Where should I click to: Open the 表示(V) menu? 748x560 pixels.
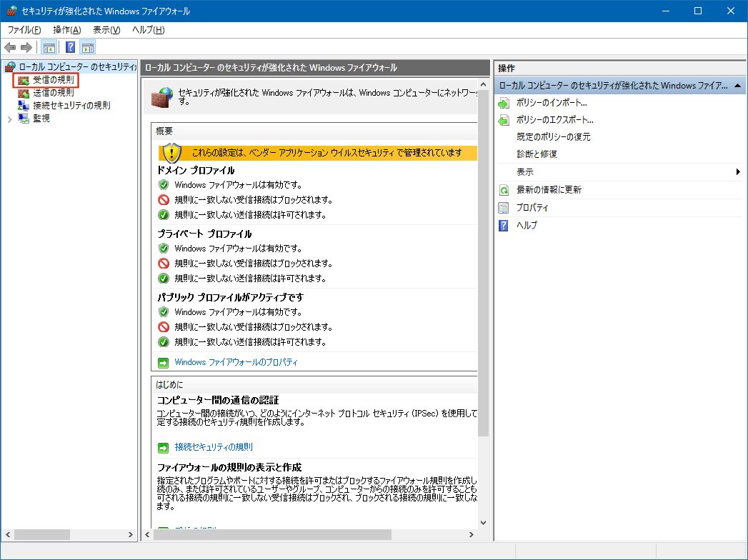[x=106, y=29]
